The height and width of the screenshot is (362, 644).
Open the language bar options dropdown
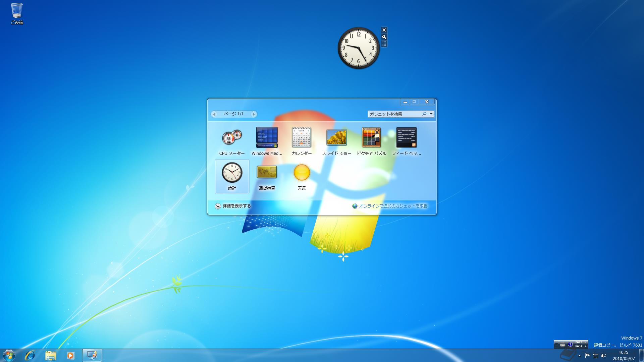[x=585, y=346]
